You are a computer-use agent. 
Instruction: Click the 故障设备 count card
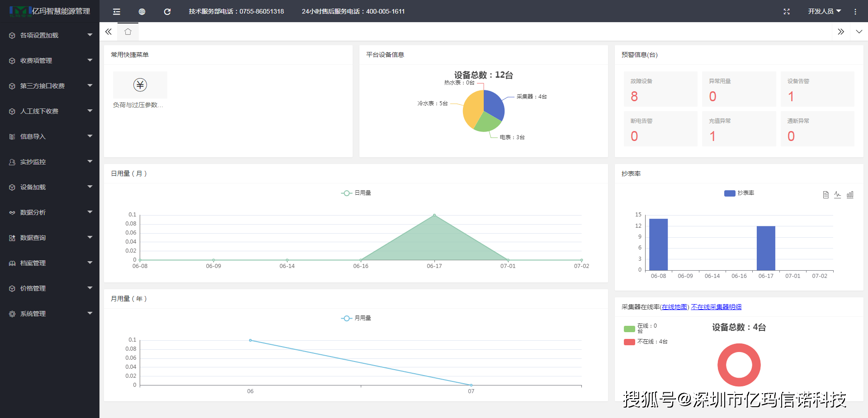point(660,89)
